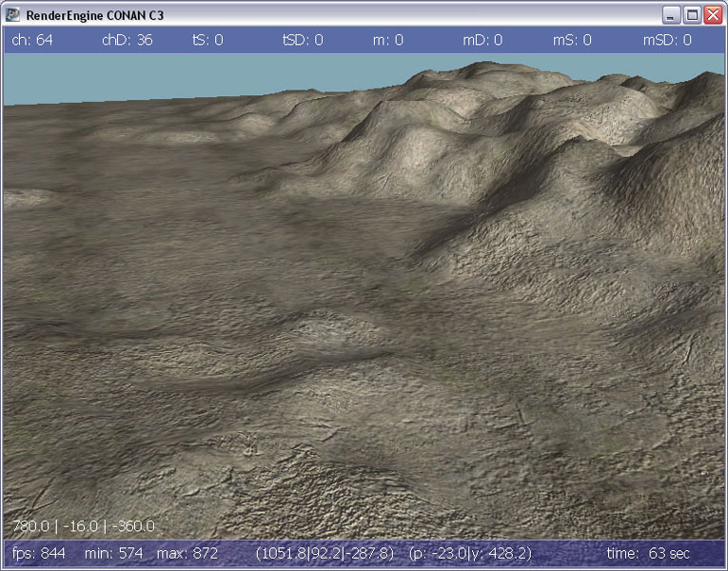
Task: Click the 'ch: 64' readout
Action: 31,40
